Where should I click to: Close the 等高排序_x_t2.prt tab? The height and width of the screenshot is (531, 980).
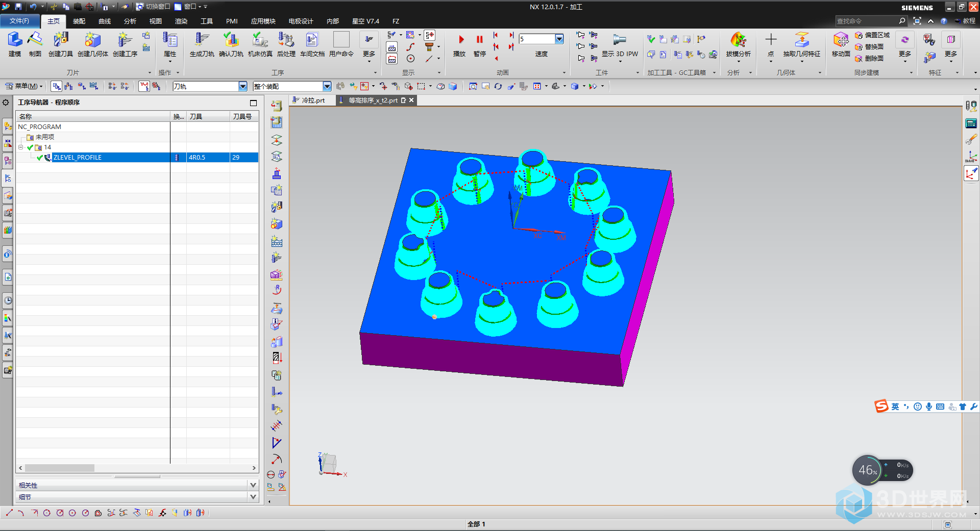[x=411, y=100]
